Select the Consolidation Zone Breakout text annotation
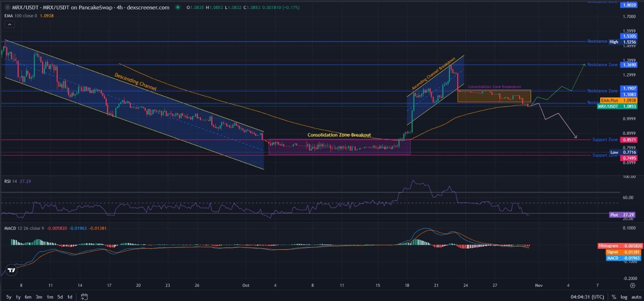 click(x=339, y=135)
